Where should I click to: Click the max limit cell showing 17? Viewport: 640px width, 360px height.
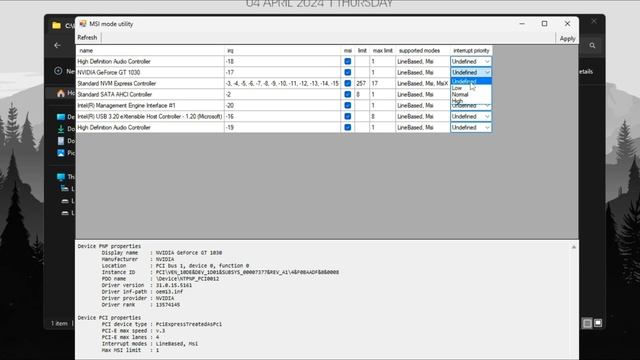click(382, 83)
